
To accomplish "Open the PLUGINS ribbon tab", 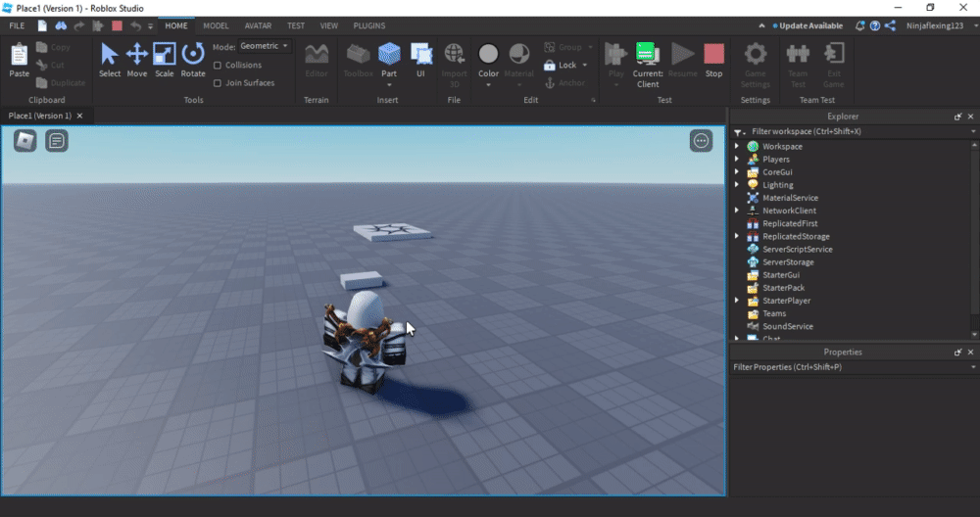I will pos(368,25).
